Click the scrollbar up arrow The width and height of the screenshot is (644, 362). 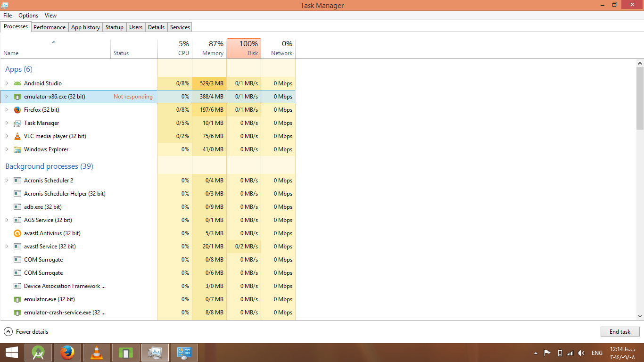click(640, 63)
